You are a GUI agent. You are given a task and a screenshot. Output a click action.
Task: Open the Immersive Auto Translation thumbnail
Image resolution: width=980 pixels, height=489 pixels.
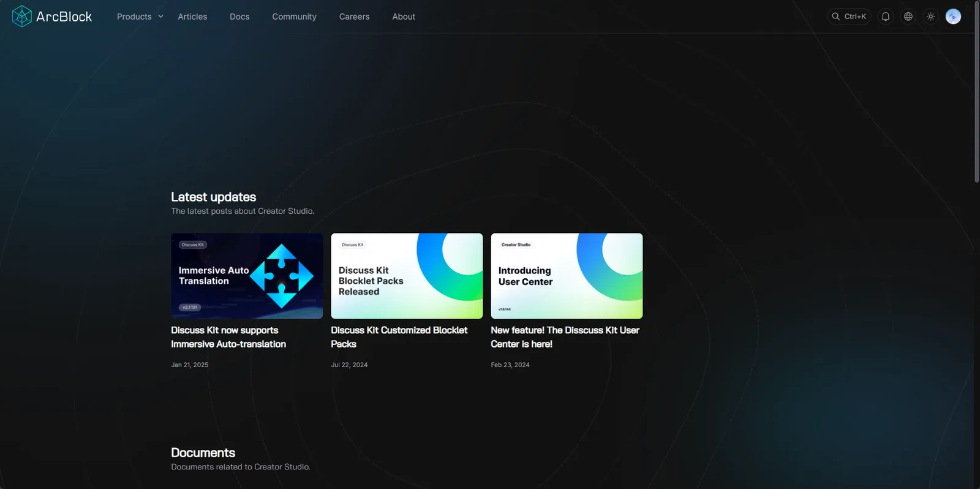pyautogui.click(x=247, y=276)
